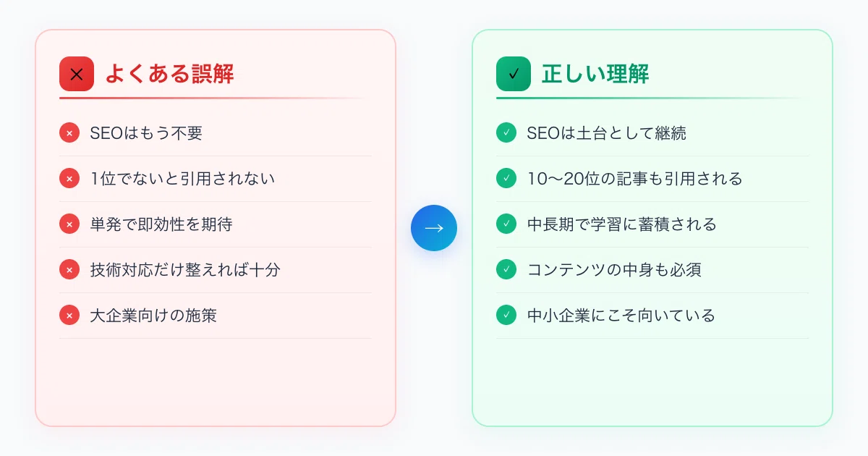Click the text 中小企業にこそ向いている

click(621, 316)
